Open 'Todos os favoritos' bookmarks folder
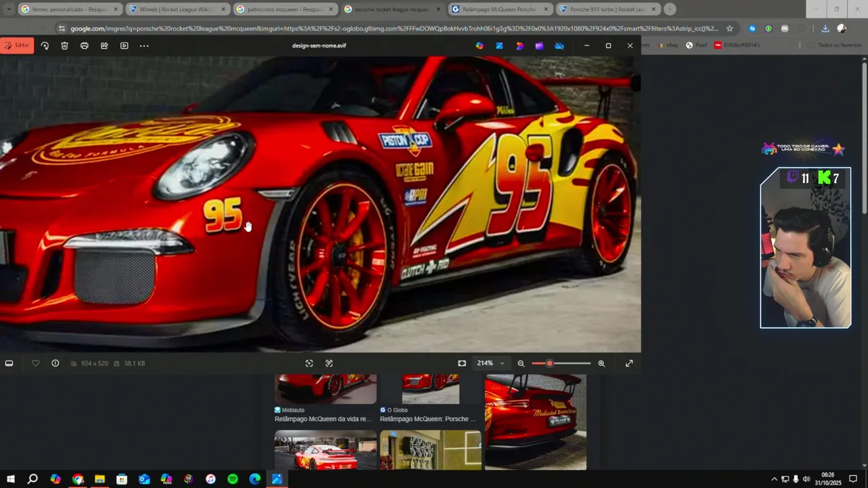The width and height of the screenshot is (868, 488). click(835, 45)
